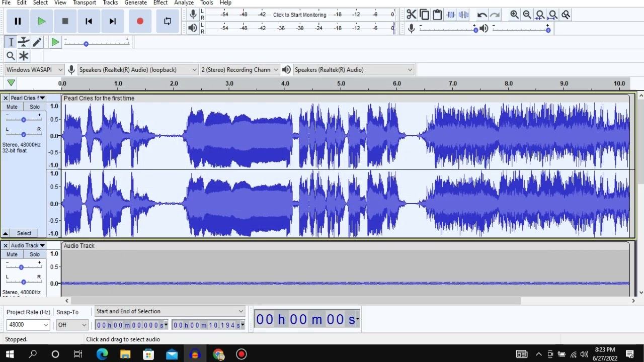Open the Analyze menu
Image resolution: width=644 pixels, height=362 pixels.
tap(184, 3)
